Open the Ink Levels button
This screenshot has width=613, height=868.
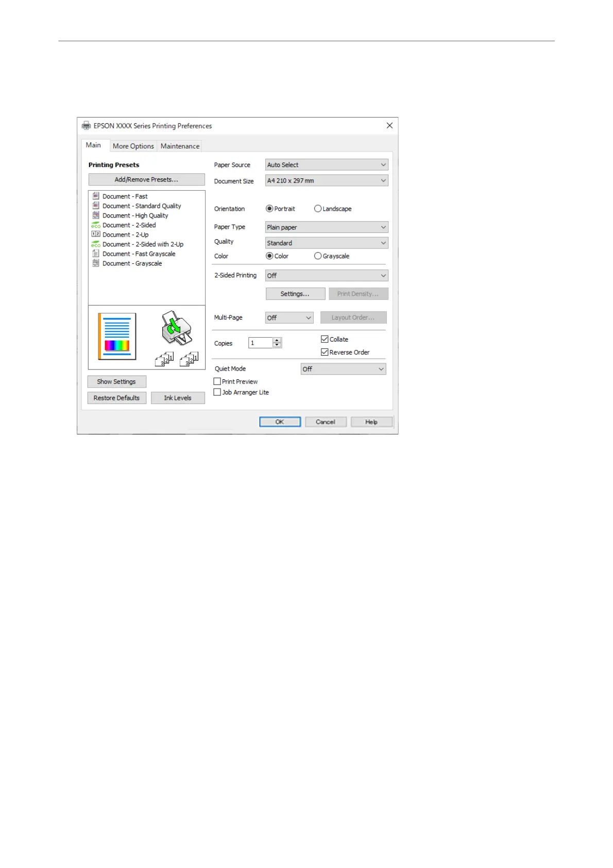pyautogui.click(x=178, y=398)
